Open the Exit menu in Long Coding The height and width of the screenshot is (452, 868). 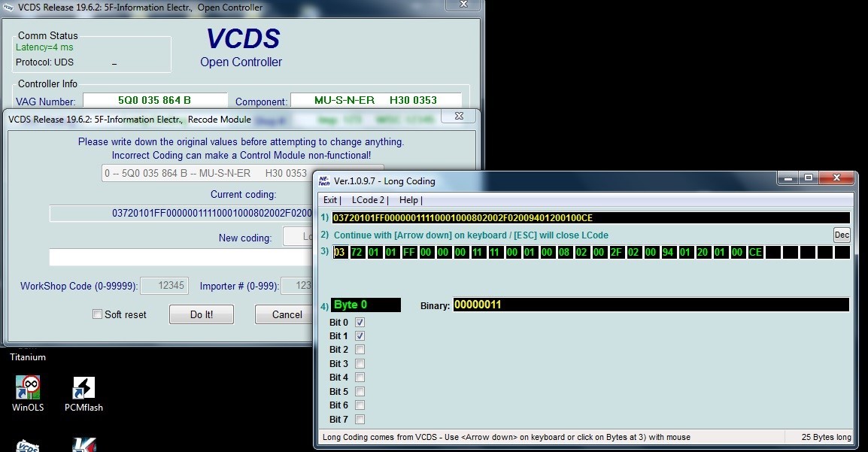pyautogui.click(x=332, y=200)
